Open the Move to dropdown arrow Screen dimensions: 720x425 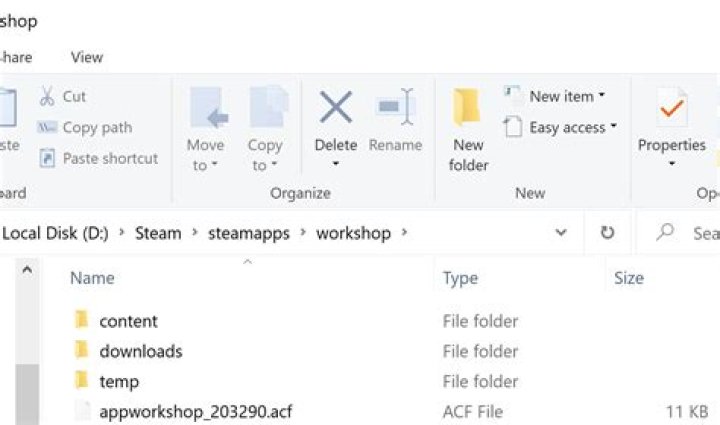coord(214,164)
